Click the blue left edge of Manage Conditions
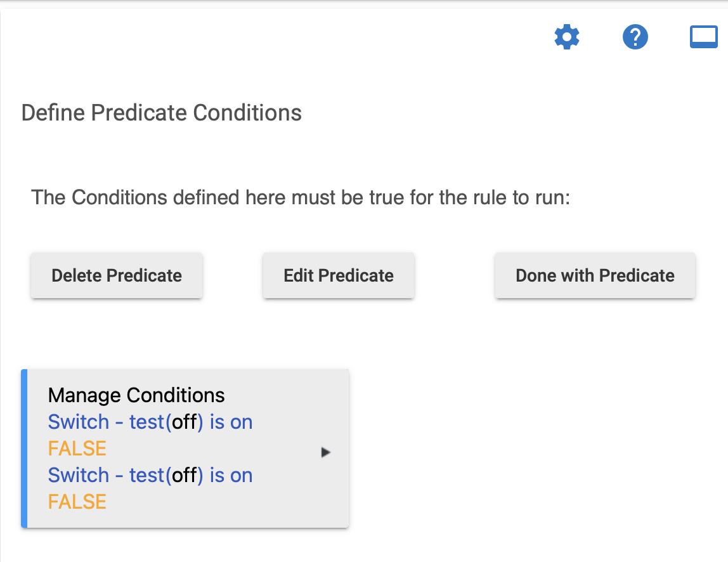 [24, 448]
